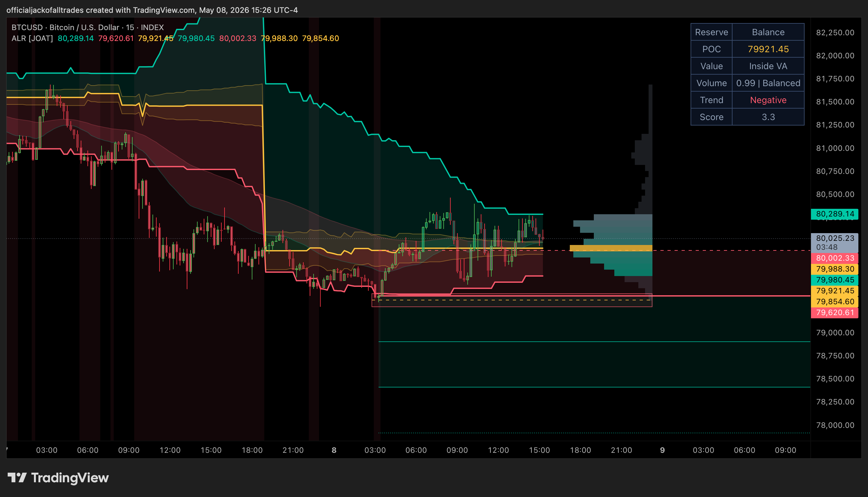
Task: Click the red 79,620.61 price axis label
Action: [835, 313]
